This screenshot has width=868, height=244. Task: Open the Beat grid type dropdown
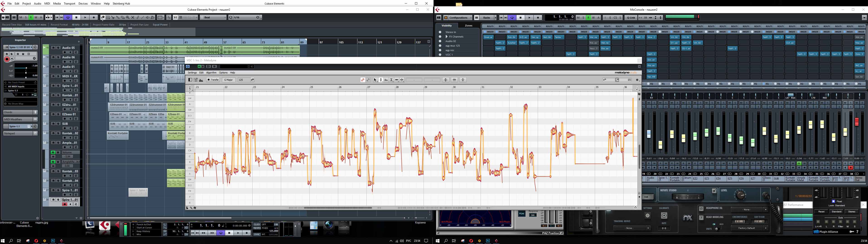coord(213,17)
